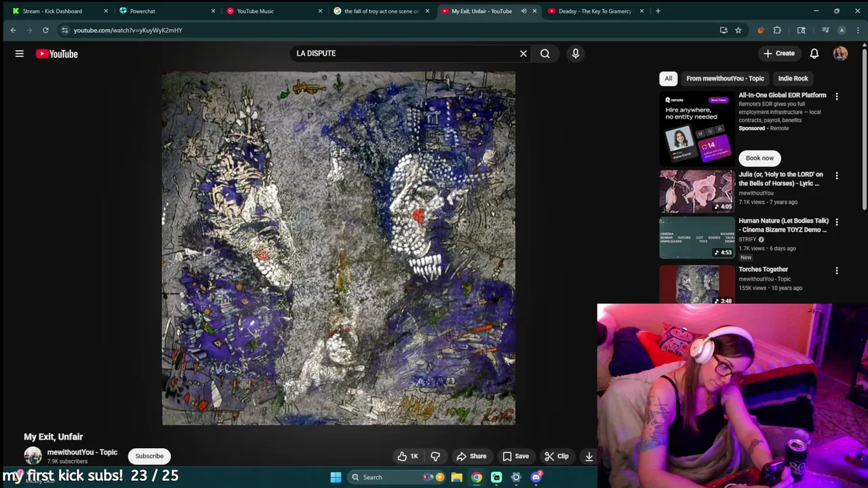Go to YouTube home via logo

pos(57,54)
